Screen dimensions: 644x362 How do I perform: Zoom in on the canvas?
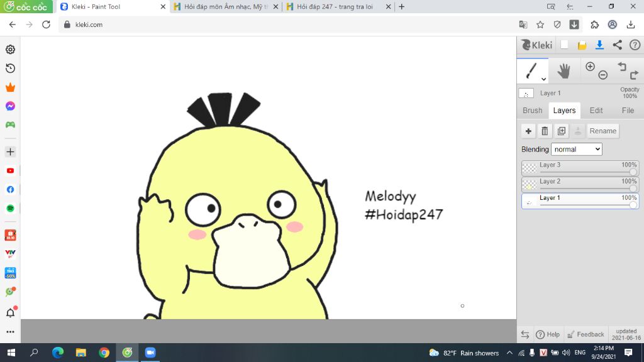point(590,67)
